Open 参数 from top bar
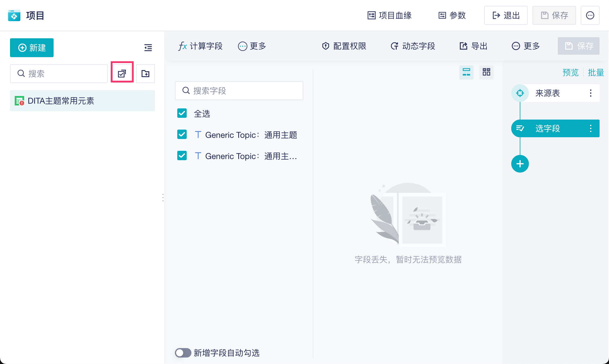Screen dimensions: 609x364 click(x=452, y=15)
